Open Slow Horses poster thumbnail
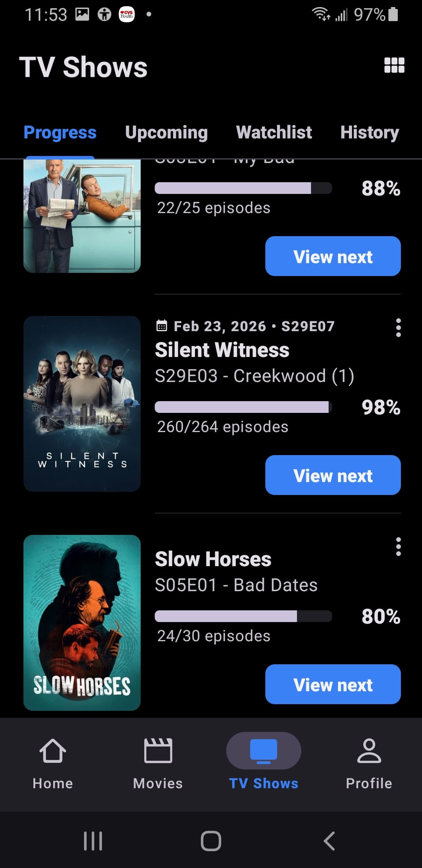 point(82,622)
